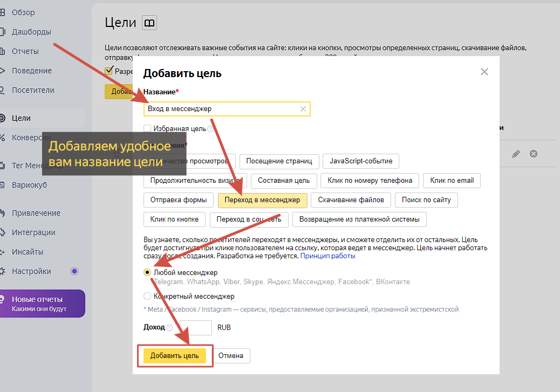Choose Клик по email condition type
The width and height of the screenshot is (560, 392).
coord(452,181)
